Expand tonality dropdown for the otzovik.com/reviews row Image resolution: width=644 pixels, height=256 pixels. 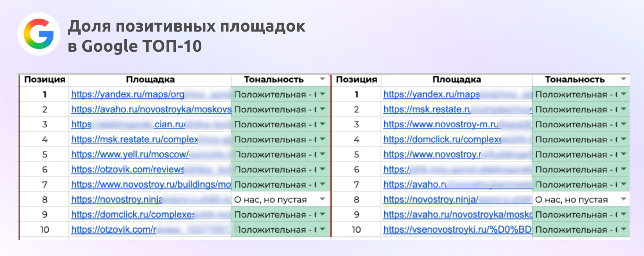(323, 169)
